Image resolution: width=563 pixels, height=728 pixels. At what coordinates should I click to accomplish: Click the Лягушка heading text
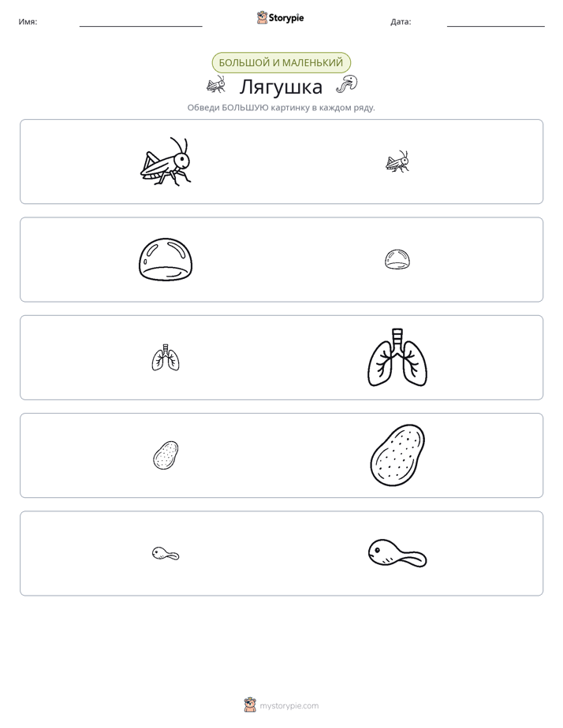pos(281,87)
